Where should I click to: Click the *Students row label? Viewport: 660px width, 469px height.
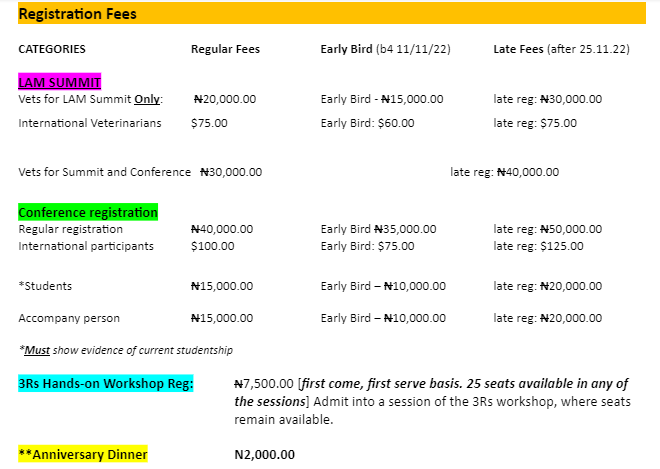(45, 286)
